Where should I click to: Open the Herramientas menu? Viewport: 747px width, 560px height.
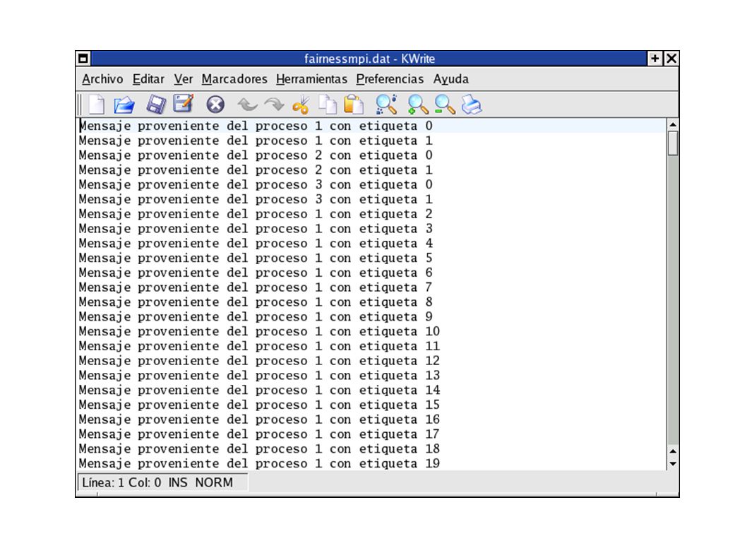(x=311, y=79)
